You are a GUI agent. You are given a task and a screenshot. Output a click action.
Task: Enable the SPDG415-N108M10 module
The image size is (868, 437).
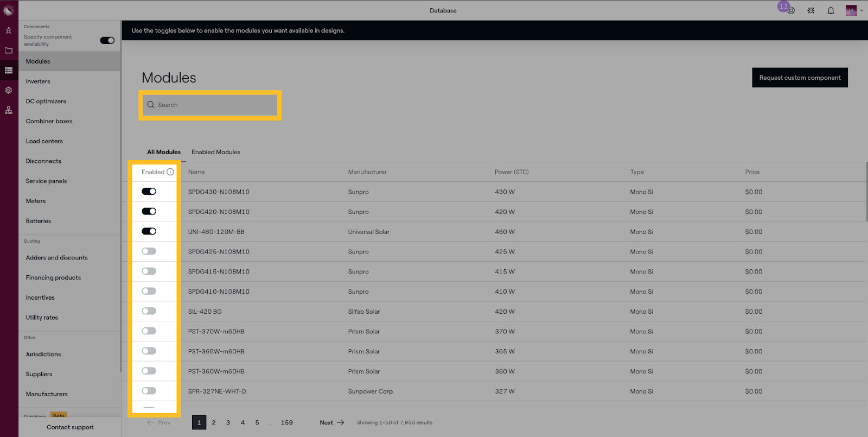(149, 271)
